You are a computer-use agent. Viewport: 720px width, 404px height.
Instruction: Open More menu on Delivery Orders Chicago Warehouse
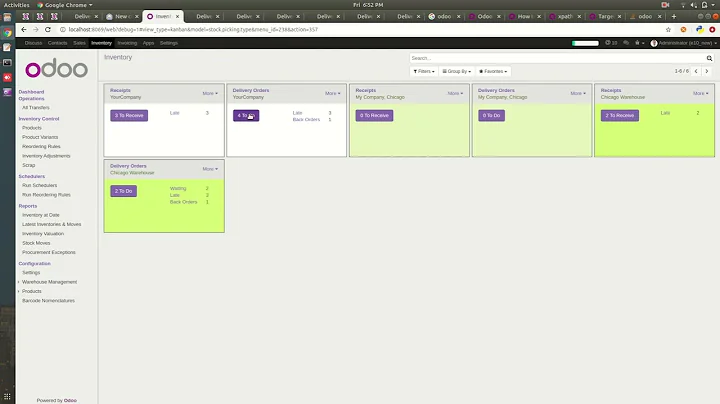coord(210,169)
